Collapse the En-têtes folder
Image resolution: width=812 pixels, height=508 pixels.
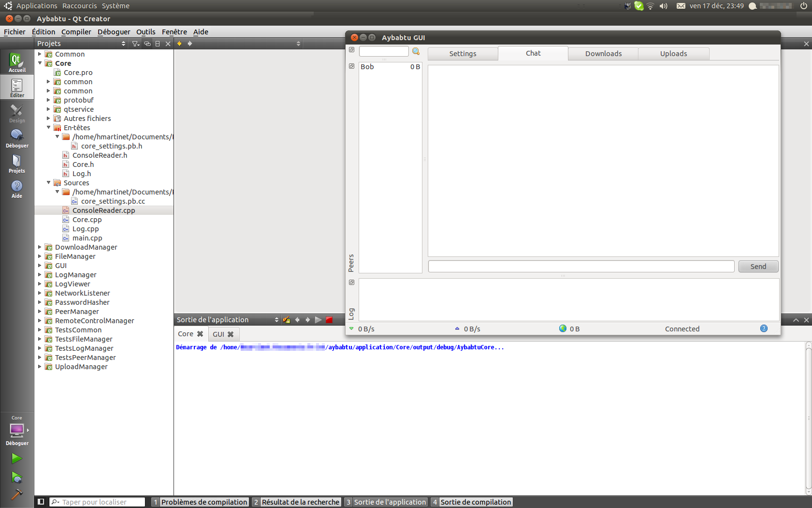[x=48, y=128]
